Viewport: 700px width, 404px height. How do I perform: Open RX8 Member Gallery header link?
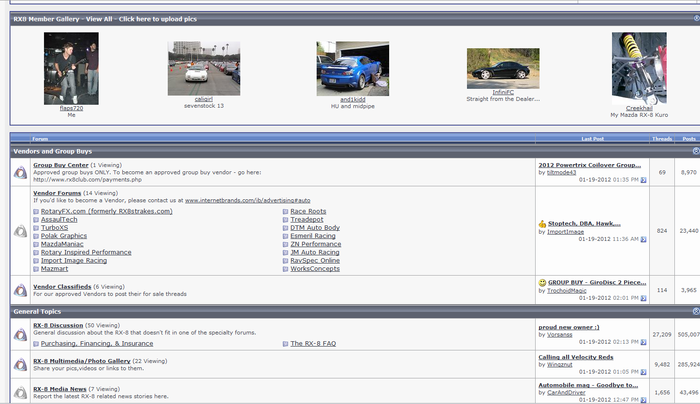pyautogui.click(x=46, y=19)
